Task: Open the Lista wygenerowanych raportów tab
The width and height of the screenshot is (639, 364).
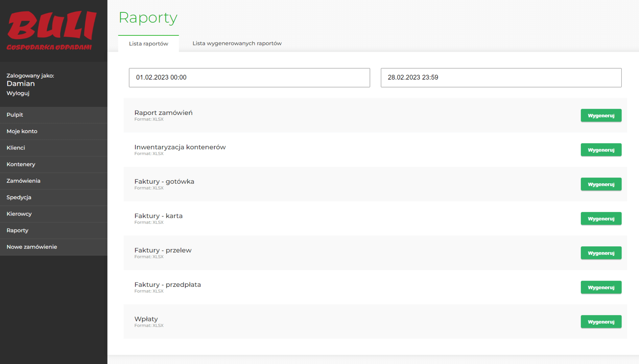Action: pyautogui.click(x=237, y=43)
